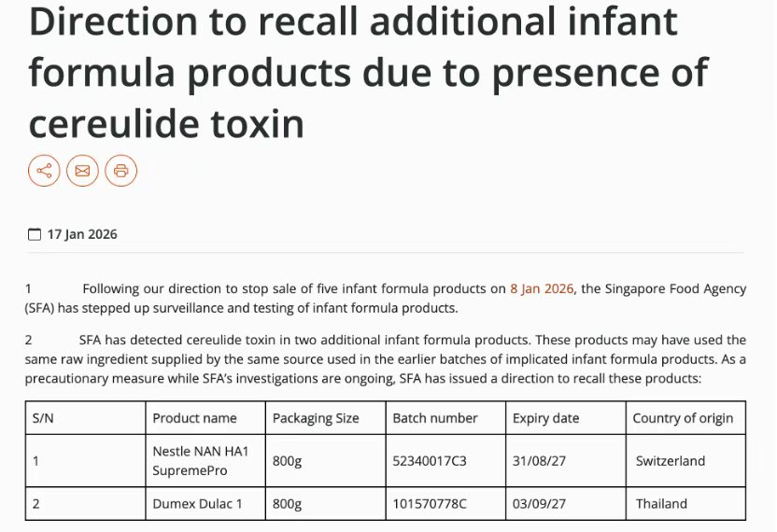Click the print page icon

[120, 171]
